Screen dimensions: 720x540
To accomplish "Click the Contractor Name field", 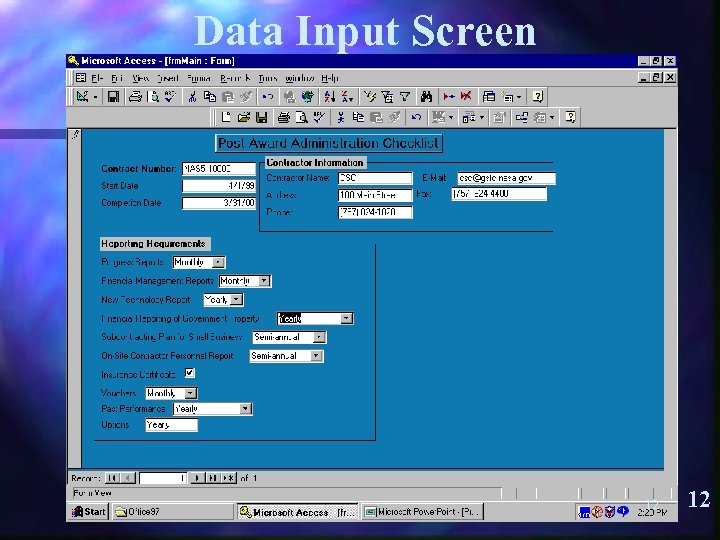I will pyautogui.click(x=375, y=178).
